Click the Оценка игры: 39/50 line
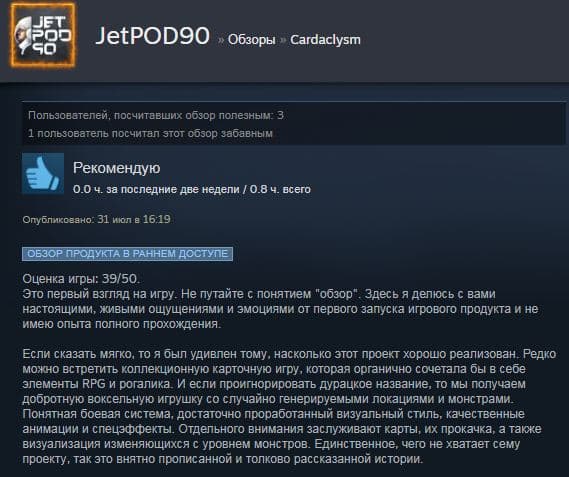This screenshot has width=569, height=477. pyautogui.click(x=81, y=279)
